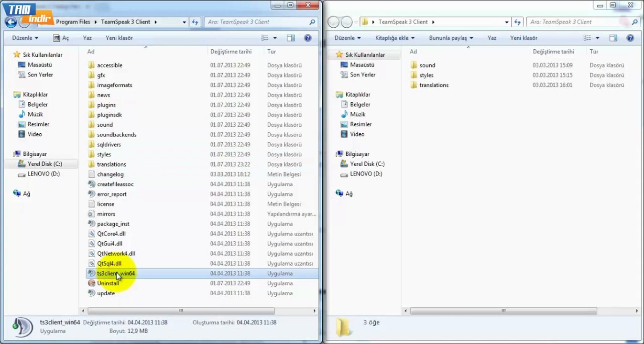This screenshot has width=644, height=344.
Task: Open view options arrow in left window
Action: [x=275, y=38]
